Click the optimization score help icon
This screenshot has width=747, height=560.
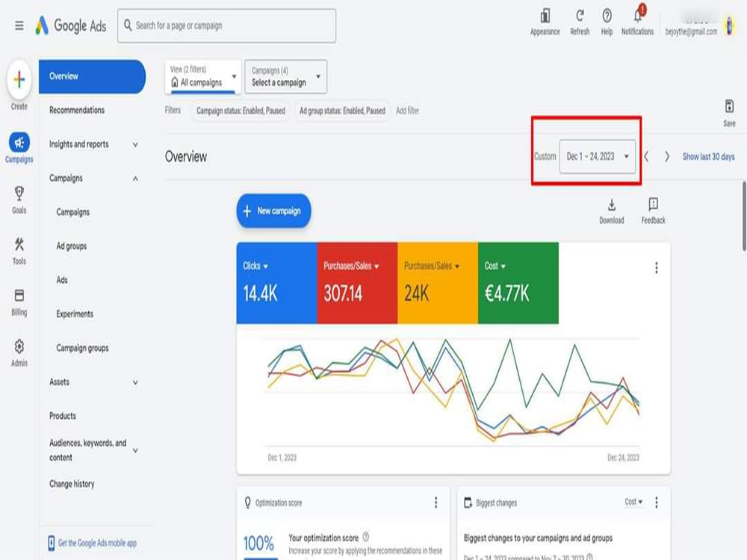coord(365,537)
